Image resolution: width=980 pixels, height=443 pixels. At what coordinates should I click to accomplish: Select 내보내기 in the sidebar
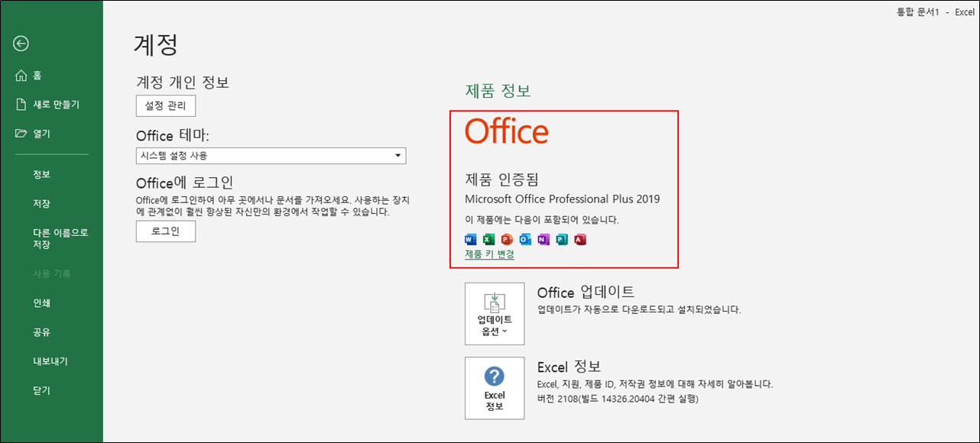(51, 361)
